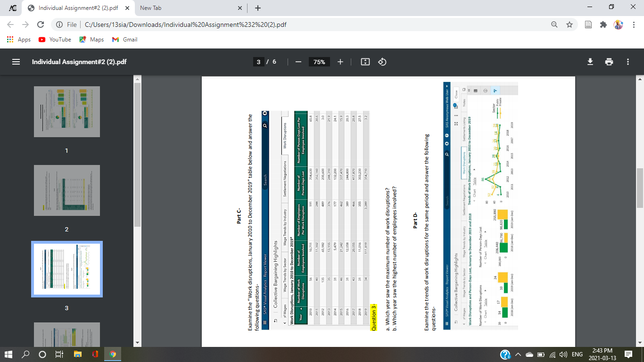
Task: Open the Gmail bookmark
Action: tap(125, 40)
